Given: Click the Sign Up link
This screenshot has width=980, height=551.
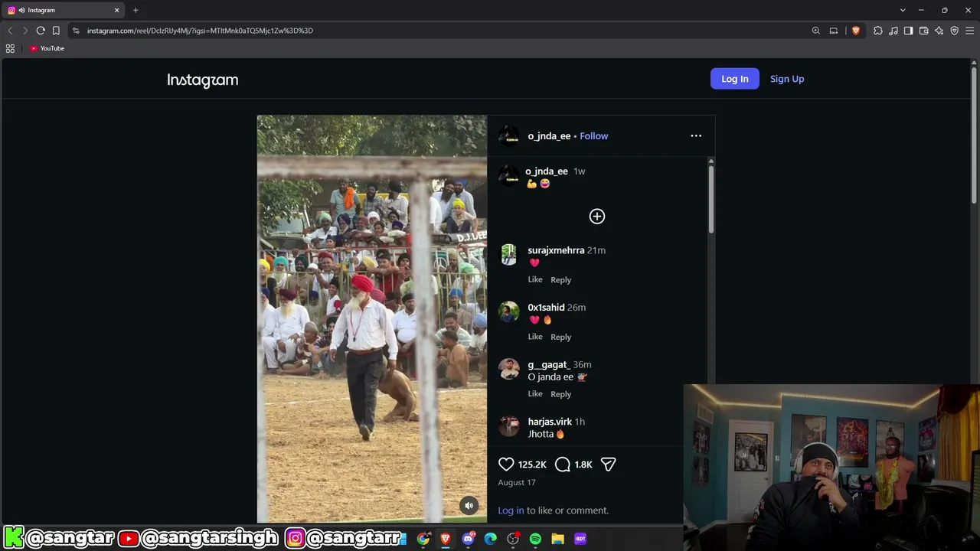Looking at the screenshot, I should [787, 79].
